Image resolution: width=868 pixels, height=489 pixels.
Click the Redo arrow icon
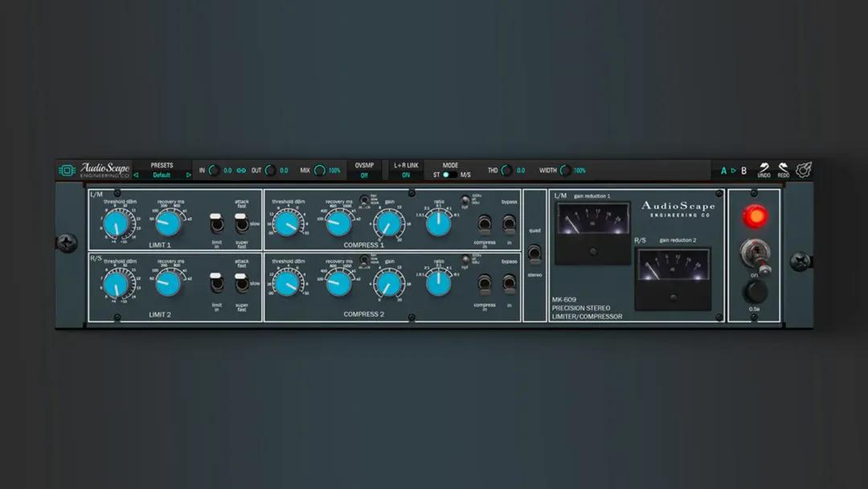(x=783, y=167)
